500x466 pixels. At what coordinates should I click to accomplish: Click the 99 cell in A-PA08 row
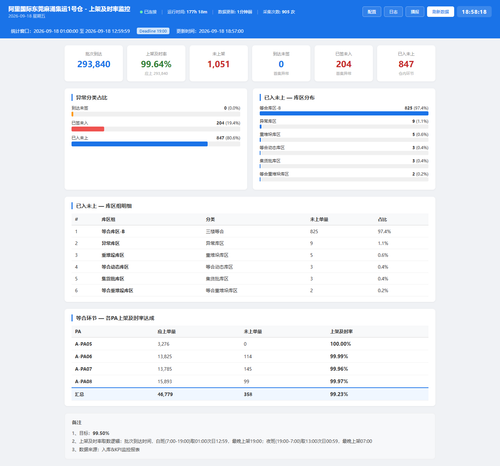(246, 381)
